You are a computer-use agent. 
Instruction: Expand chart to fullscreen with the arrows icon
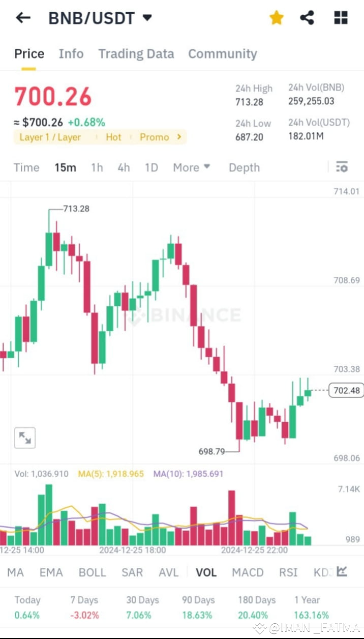coord(25,438)
